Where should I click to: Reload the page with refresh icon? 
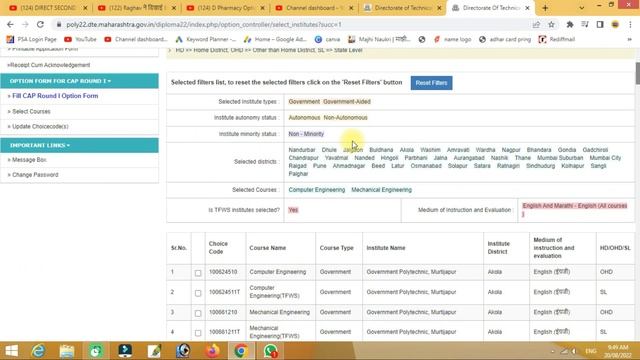pos(40,24)
